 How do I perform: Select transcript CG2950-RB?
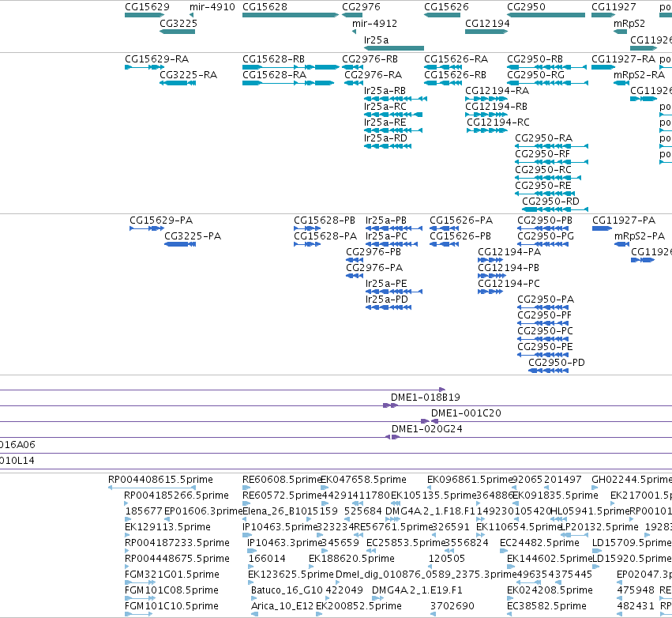pos(535,58)
